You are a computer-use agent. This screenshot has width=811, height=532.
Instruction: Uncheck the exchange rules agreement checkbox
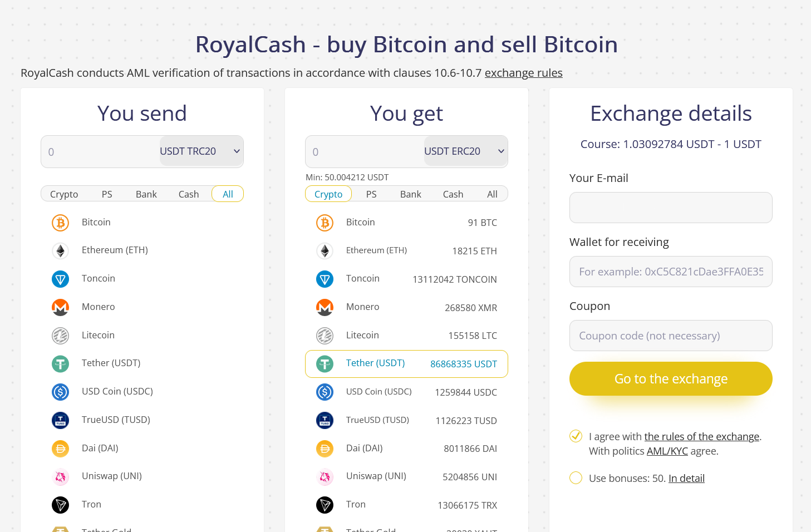(576, 436)
